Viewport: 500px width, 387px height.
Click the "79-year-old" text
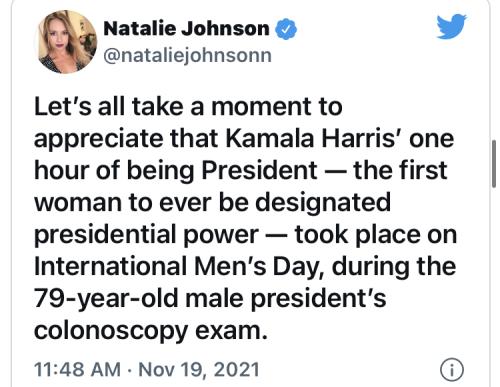(106, 299)
